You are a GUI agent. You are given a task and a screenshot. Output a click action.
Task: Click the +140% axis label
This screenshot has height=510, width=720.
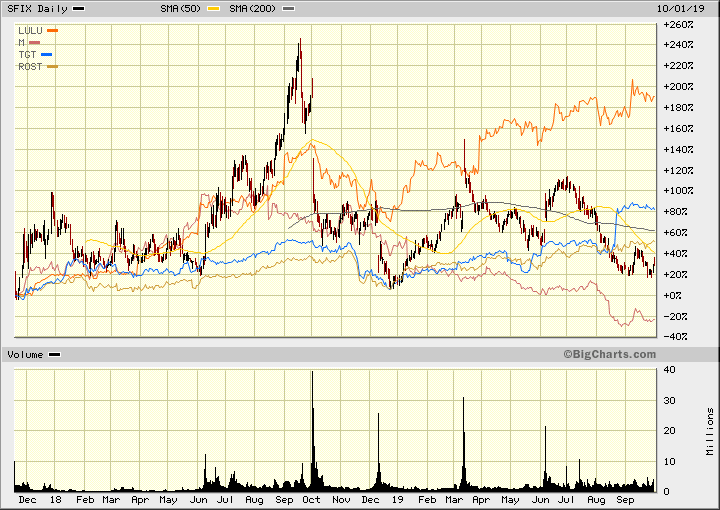[678, 150]
